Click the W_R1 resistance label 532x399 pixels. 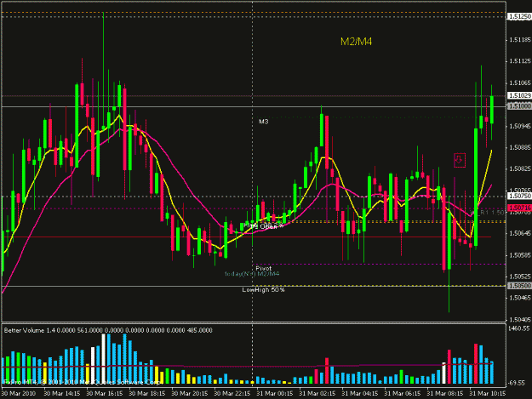pyautogui.click(x=487, y=213)
